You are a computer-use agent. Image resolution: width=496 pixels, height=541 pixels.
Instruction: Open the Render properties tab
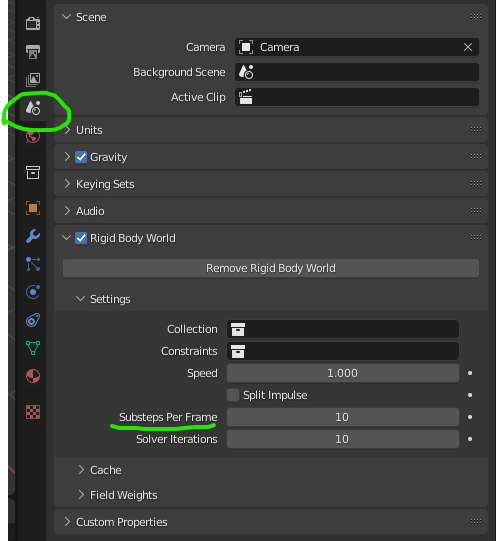tap(33, 23)
